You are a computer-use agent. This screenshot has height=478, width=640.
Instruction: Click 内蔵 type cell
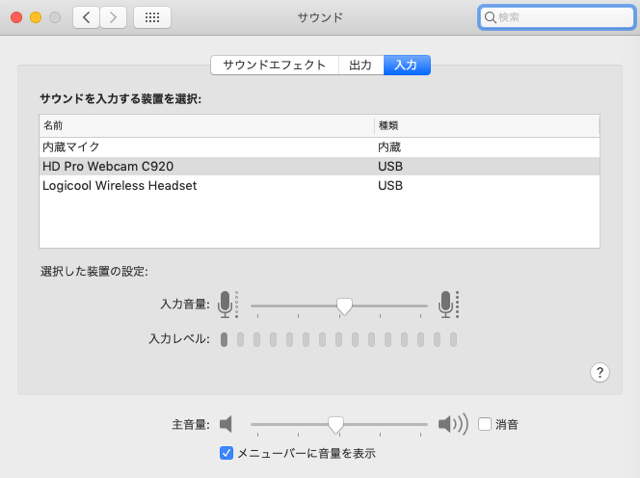[x=389, y=147]
